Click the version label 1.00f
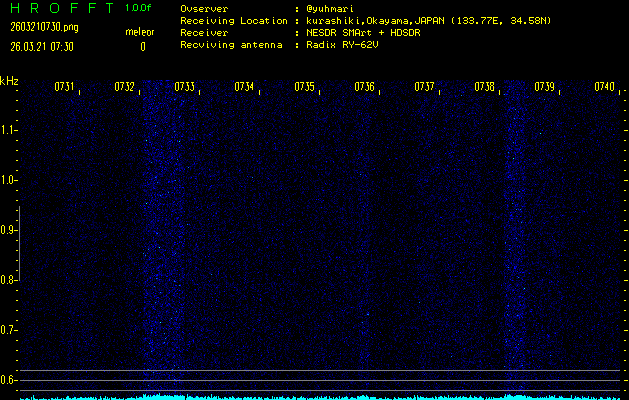 click(x=138, y=8)
